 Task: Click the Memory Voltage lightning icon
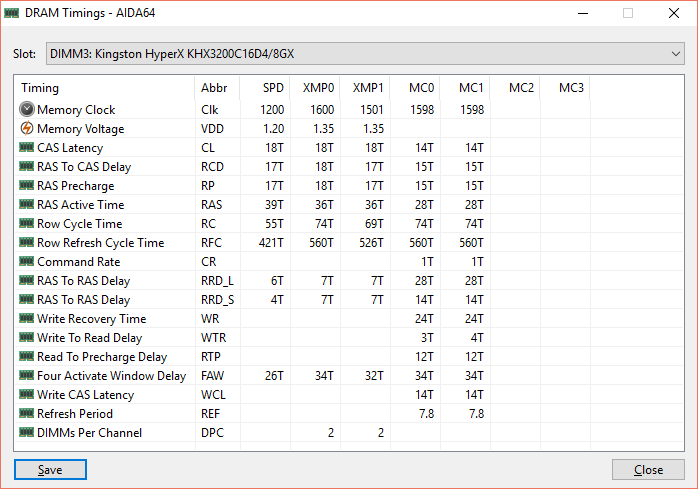click(x=27, y=129)
